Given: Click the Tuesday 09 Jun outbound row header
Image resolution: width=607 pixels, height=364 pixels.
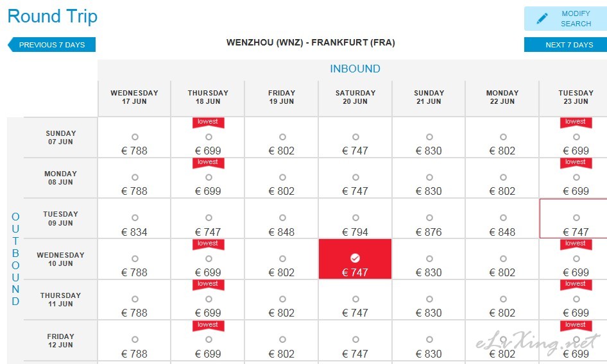Looking at the screenshot, I should (x=60, y=218).
